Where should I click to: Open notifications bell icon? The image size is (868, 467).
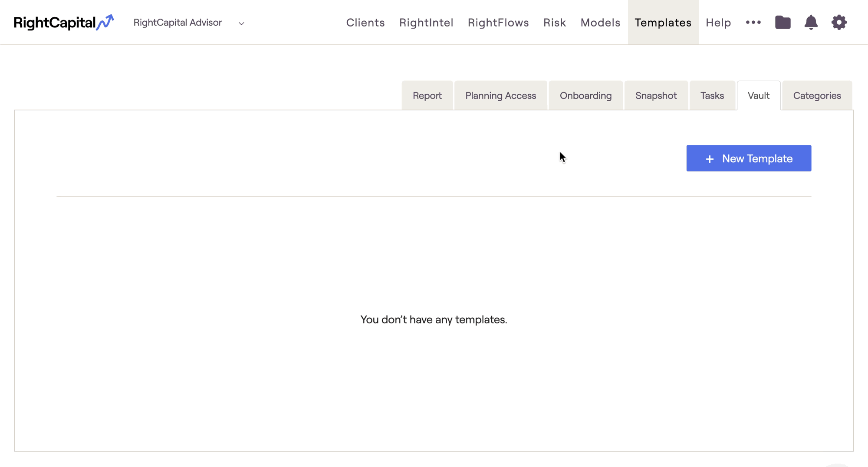point(811,22)
